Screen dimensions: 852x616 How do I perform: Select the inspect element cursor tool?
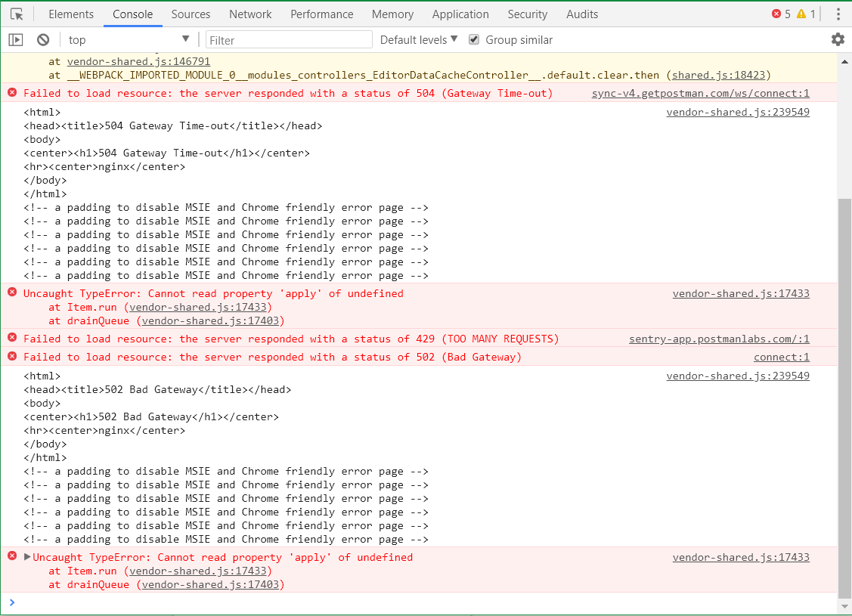[17, 14]
